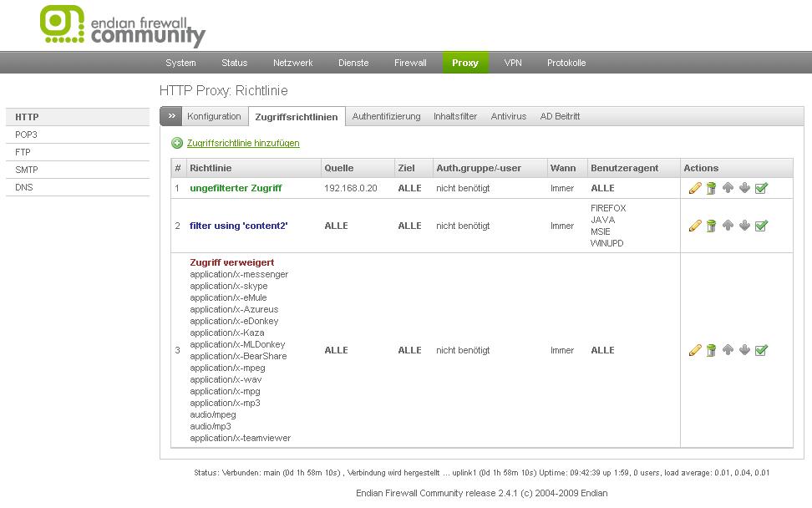This screenshot has height=508, width=812.
Task: Switch to the Authentifizierung tab
Action: (x=386, y=116)
